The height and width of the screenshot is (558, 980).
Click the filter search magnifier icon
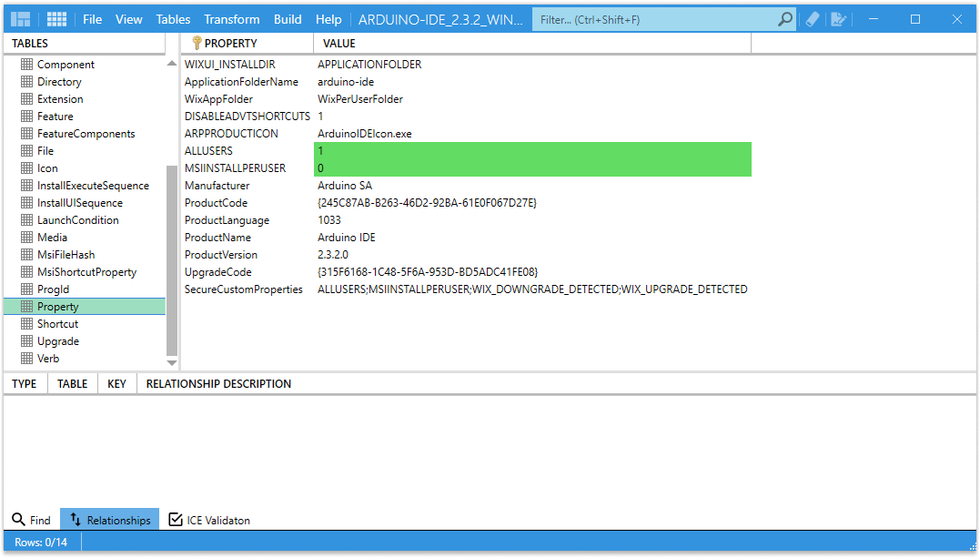click(785, 19)
